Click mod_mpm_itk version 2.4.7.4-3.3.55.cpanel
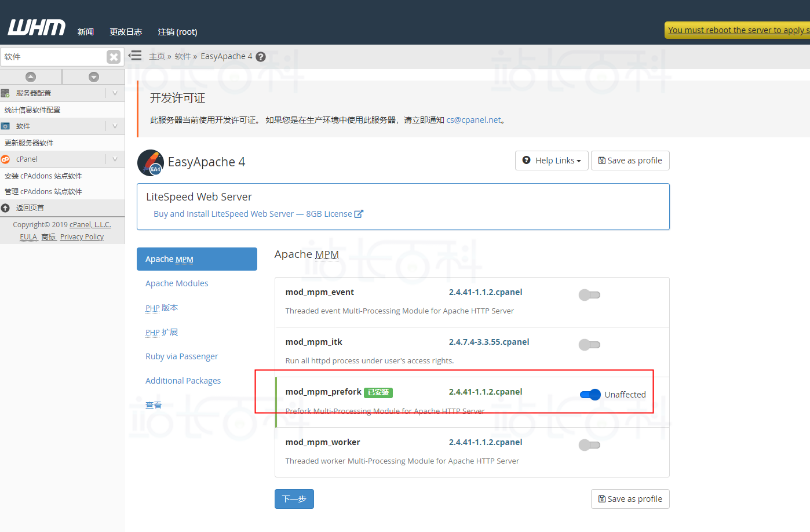This screenshot has height=532, width=810. click(x=489, y=342)
